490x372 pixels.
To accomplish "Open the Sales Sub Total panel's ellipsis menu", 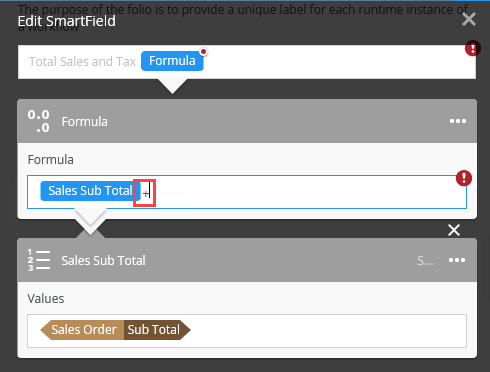I will (x=457, y=260).
